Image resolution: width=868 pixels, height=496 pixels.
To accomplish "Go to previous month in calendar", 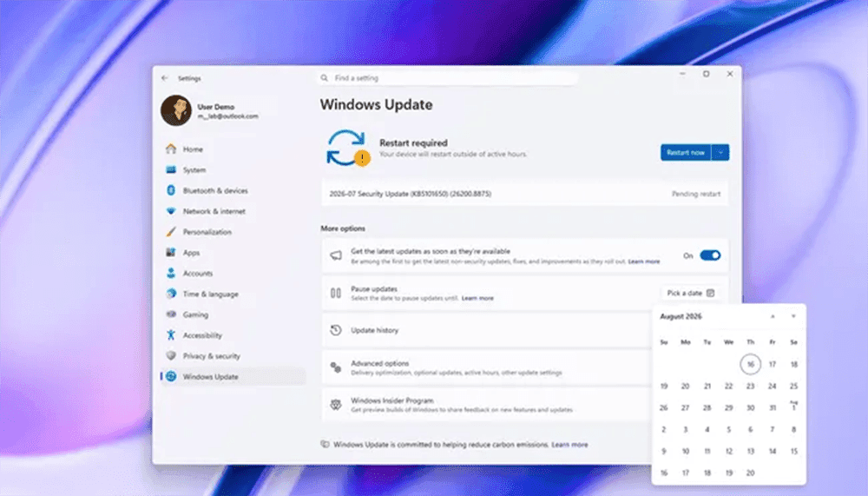I will tap(773, 316).
